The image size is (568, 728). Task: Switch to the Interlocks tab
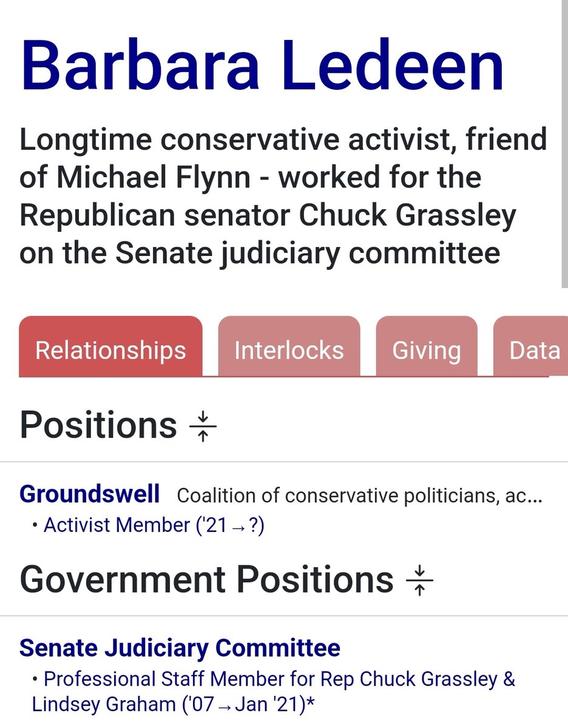pyautogui.click(x=289, y=350)
